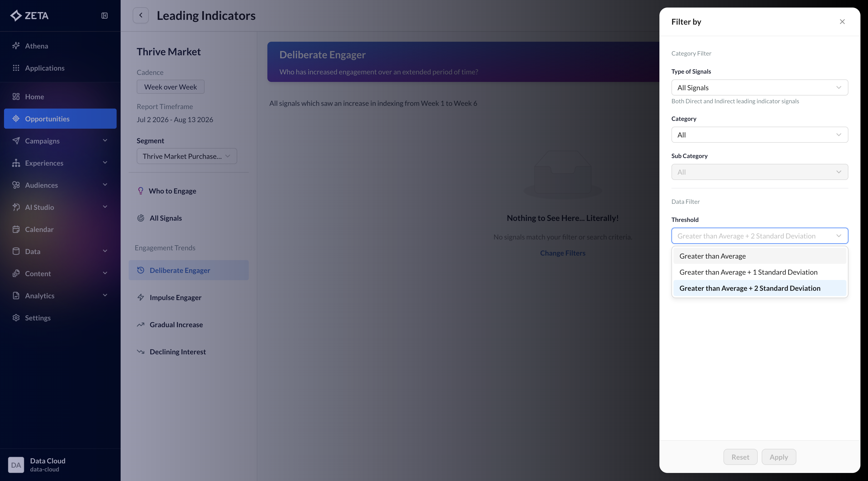Screen dimensions: 868x481
Task: Click the Reset button
Action: tap(740, 457)
